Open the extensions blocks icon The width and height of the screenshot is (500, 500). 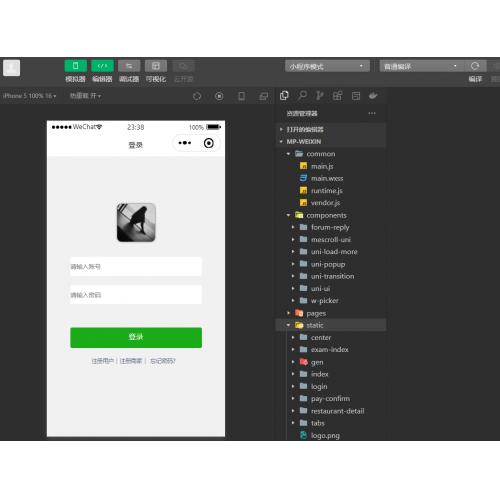tap(337, 96)
